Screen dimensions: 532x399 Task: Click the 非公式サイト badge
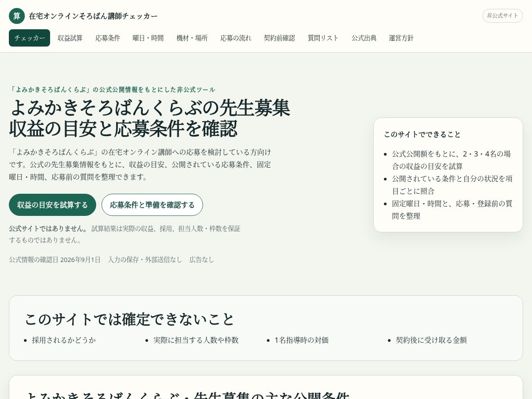503,16
